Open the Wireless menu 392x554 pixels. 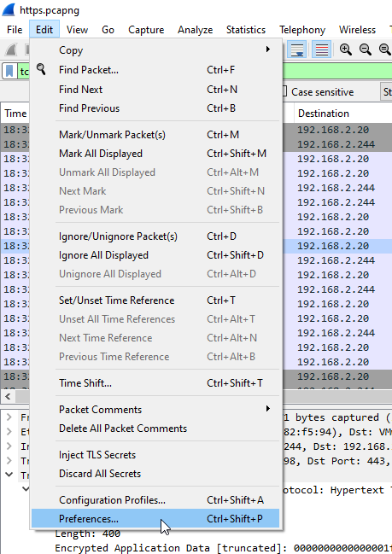pos(357,30)
